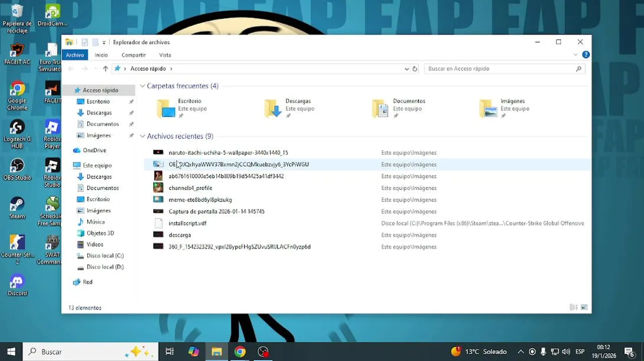Open pinned Descargas in sidebar
644x361 pixels.
point(99,113)
